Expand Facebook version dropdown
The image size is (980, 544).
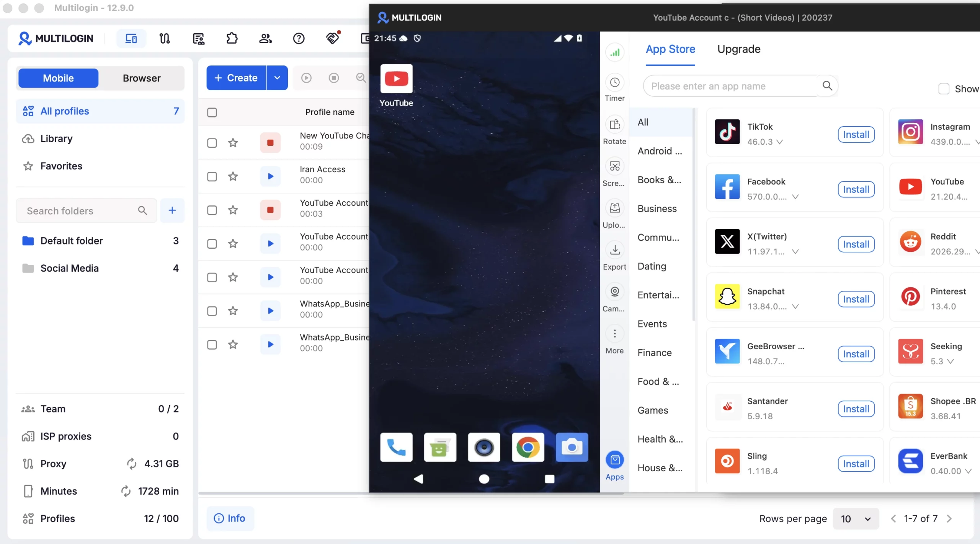[x=795, y=197]
